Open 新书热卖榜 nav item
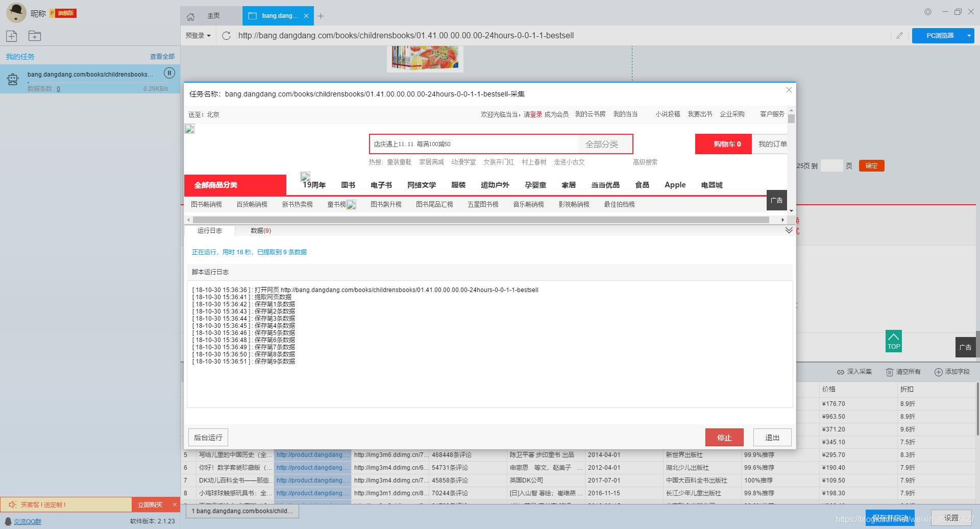This screenshot has width=980, height=529. (297, 204)
